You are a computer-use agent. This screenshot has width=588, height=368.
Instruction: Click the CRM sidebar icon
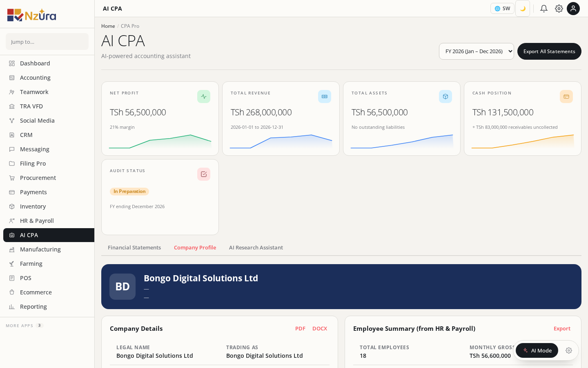(12, 135)
